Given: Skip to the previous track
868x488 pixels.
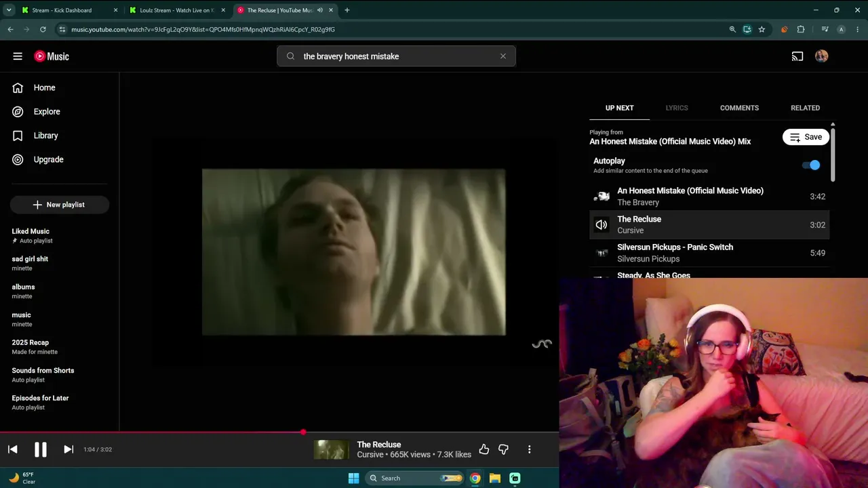Looking at the screenshot, I should [x=13, y=449].
